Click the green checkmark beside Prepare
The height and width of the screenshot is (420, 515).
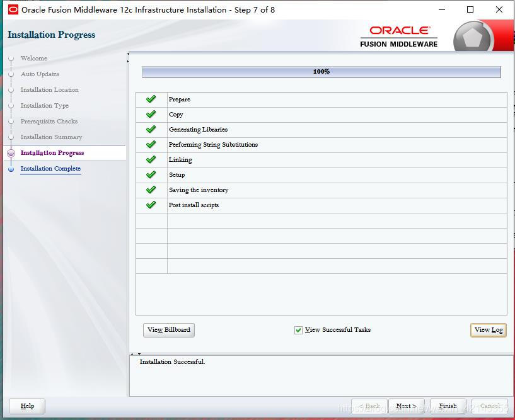[x=151, y=99]
